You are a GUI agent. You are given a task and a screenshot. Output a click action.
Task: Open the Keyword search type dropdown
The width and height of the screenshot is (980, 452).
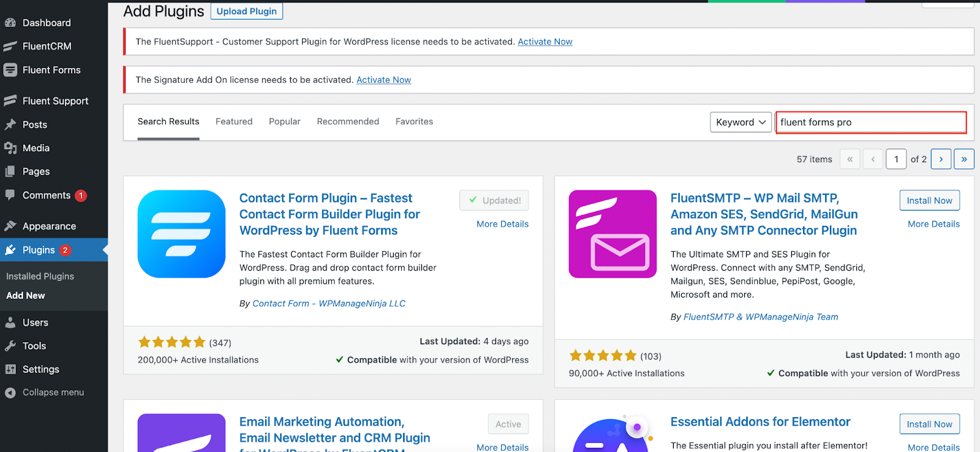click(741, 122)
